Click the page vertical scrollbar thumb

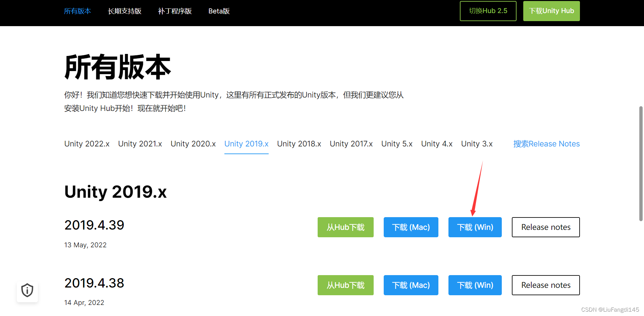click(641, 164)
